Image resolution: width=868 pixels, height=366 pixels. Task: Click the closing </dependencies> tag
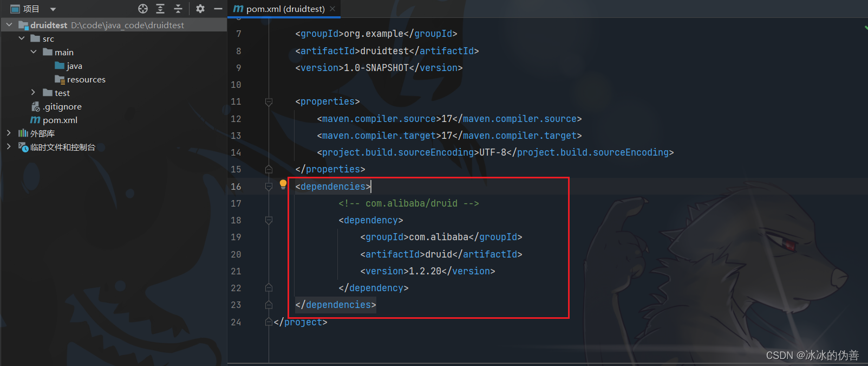[336, 305]
